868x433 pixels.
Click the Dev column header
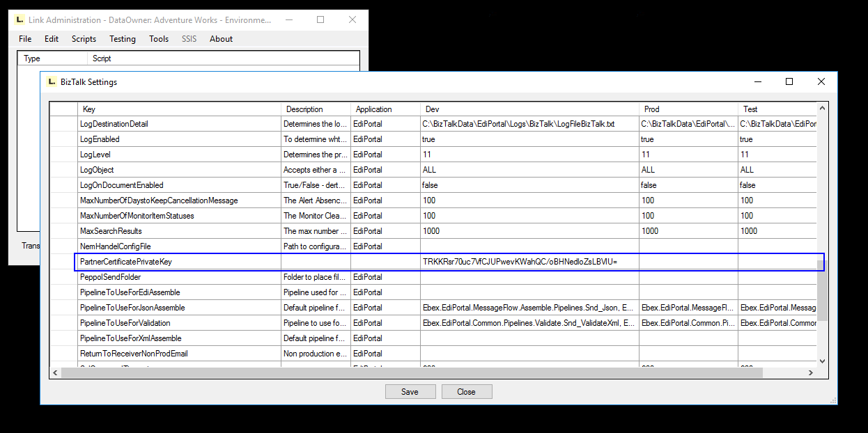[529, 109]
